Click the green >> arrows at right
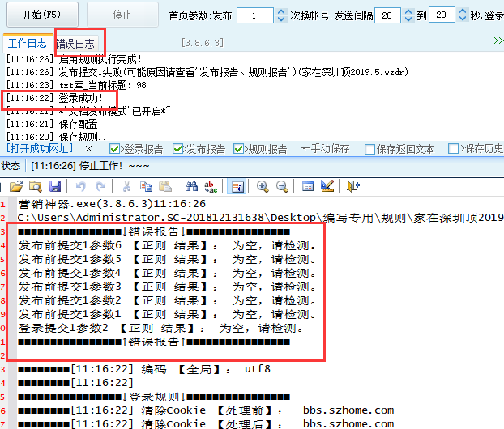The height and width of the screenshot is (429, 504). [498, 40]
